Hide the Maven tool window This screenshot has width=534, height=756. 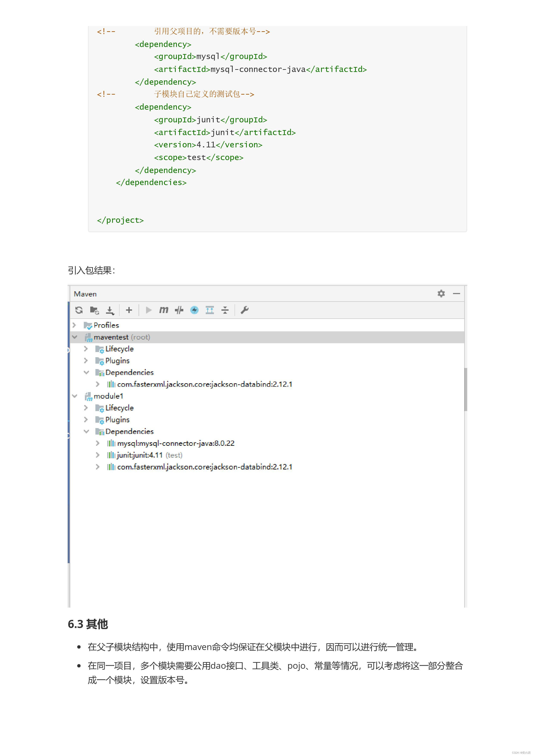tap(457, 293)
